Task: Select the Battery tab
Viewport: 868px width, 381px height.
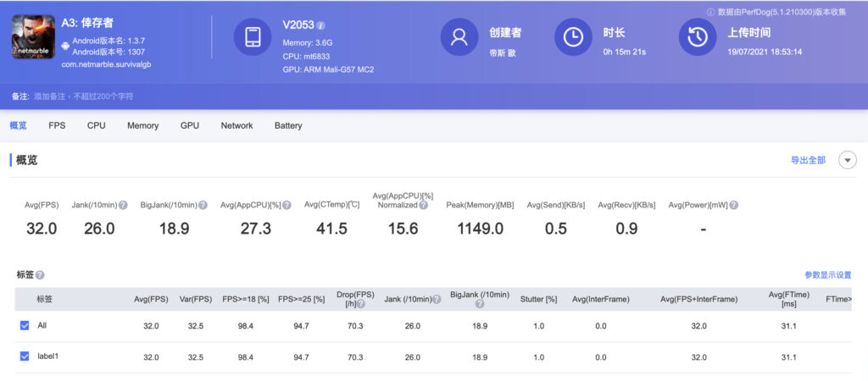Action: [288, 125]
